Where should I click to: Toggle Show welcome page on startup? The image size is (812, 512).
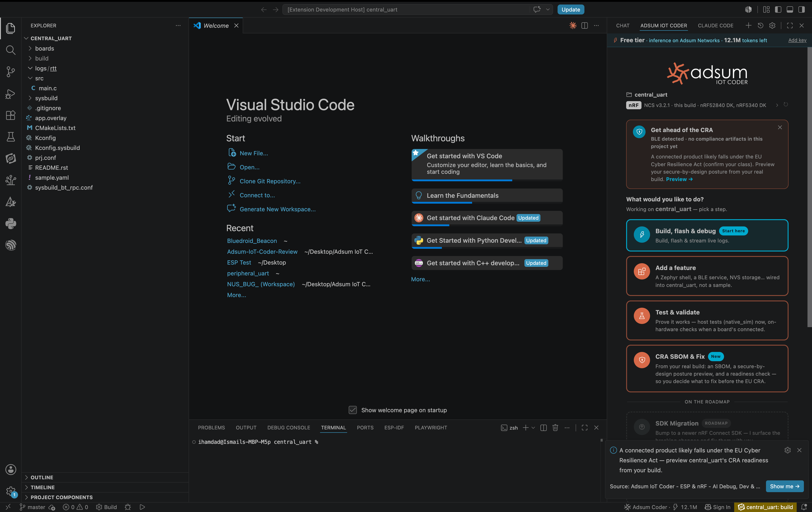(352, 410)
